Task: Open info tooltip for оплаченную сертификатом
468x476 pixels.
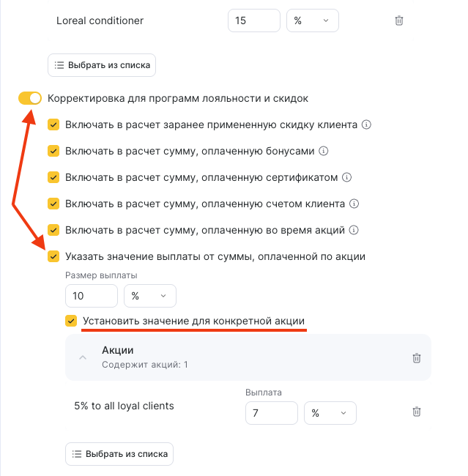Action: [348, 177]
